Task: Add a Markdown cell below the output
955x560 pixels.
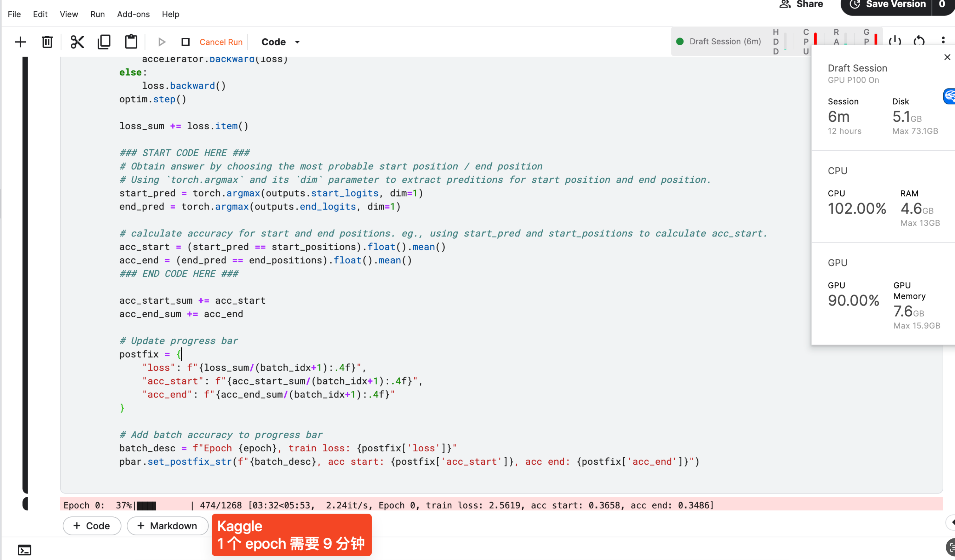Action: pos(167,526)
